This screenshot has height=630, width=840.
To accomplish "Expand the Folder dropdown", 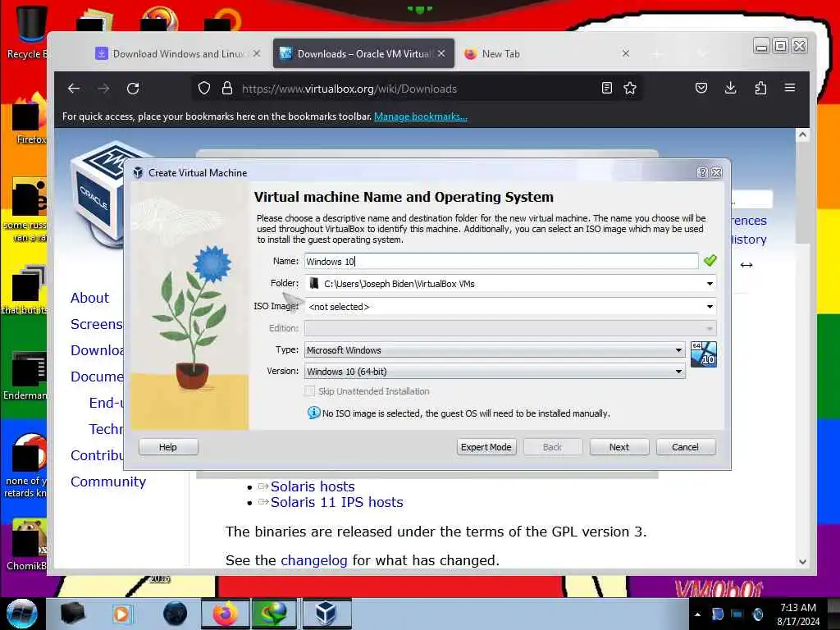I will (x=710, y=283).
